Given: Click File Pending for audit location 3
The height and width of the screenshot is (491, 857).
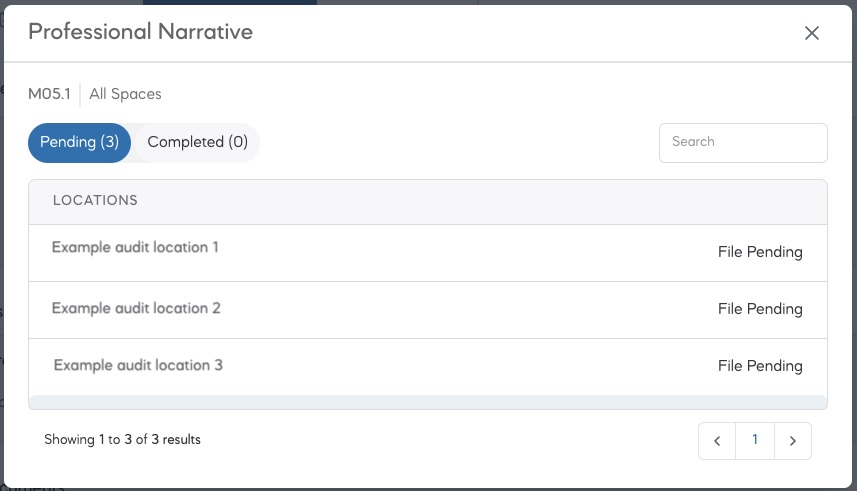Looking at the screenshot, I should (760, 366).
